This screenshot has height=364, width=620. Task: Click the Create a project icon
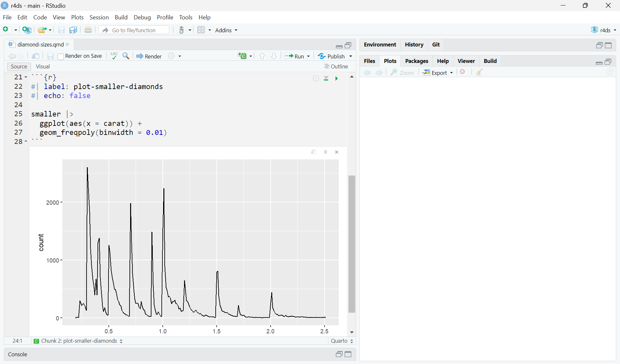pyautogui.click(x=27, y=30)
